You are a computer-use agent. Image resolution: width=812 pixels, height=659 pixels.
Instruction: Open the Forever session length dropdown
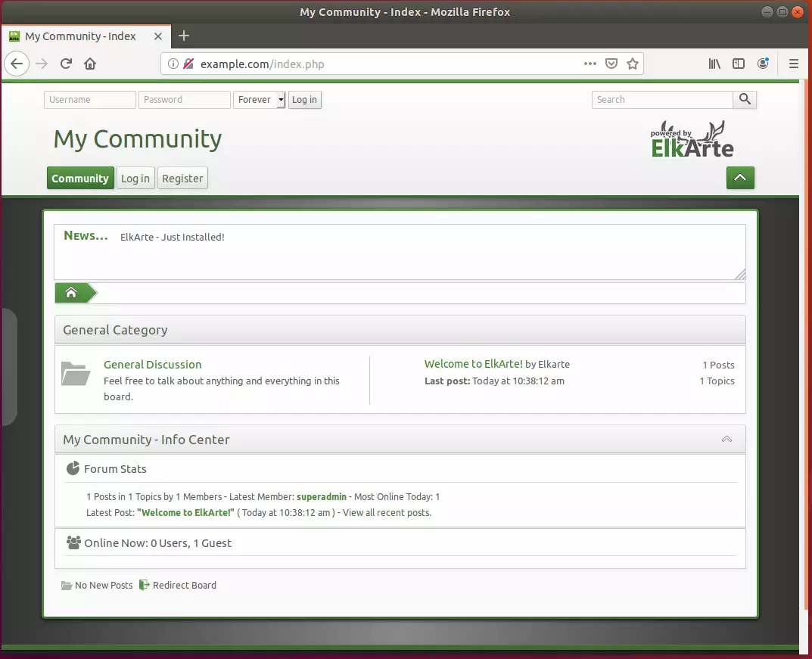tap(259, 99)
